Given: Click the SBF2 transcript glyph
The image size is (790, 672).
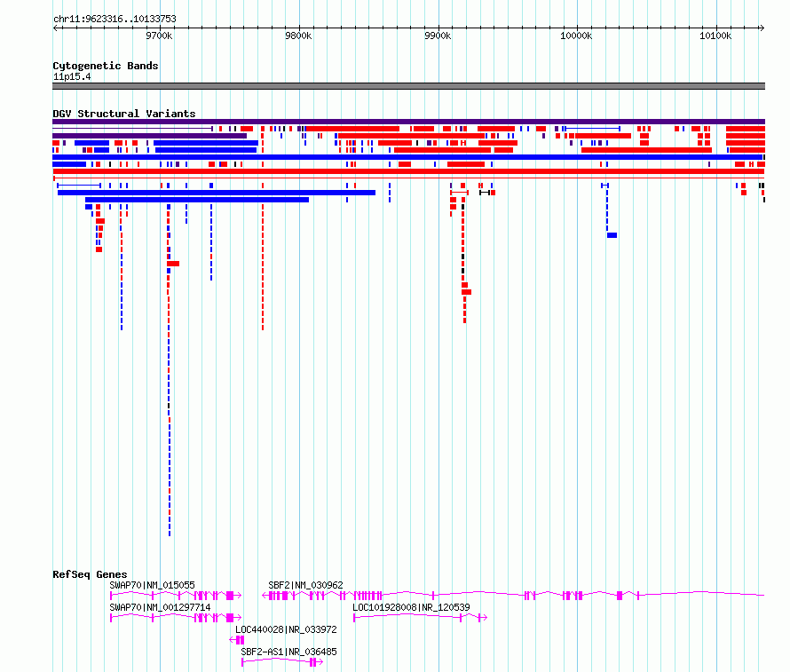Looking at the screenshot, I should click(513, 596).
